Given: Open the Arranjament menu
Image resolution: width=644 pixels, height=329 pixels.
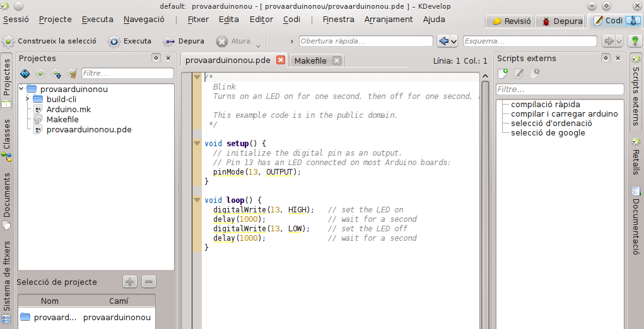Looking at the screenshot, I should tap(389, 20).
